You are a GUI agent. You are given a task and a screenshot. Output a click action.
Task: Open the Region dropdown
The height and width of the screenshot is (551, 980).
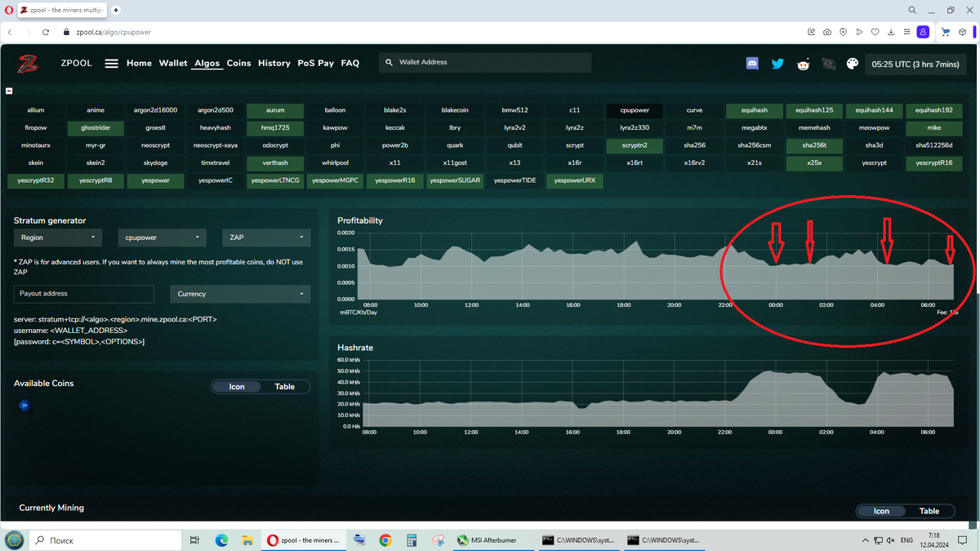(x=57, y=238)
